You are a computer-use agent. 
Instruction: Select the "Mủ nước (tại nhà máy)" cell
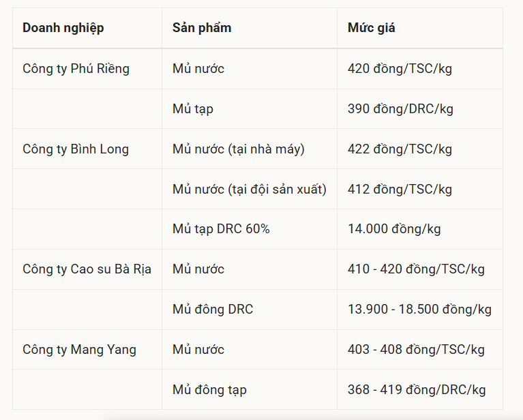[x=239, y=149]
